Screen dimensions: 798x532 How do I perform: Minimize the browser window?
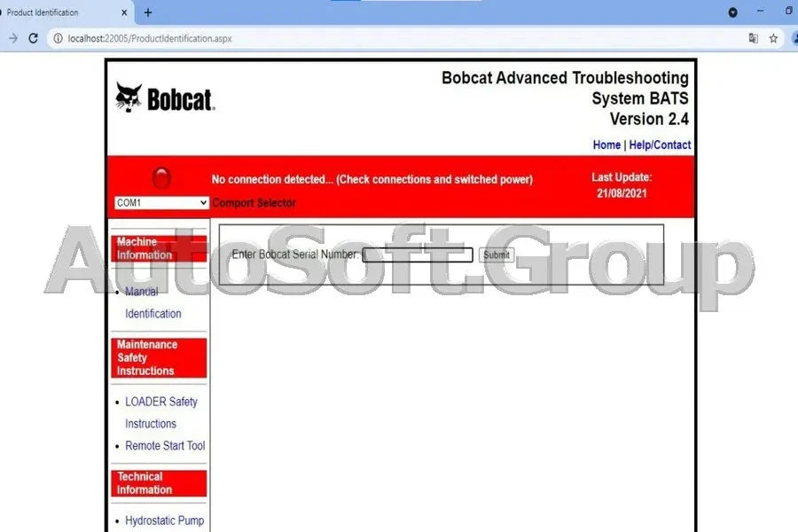point(761,12)
